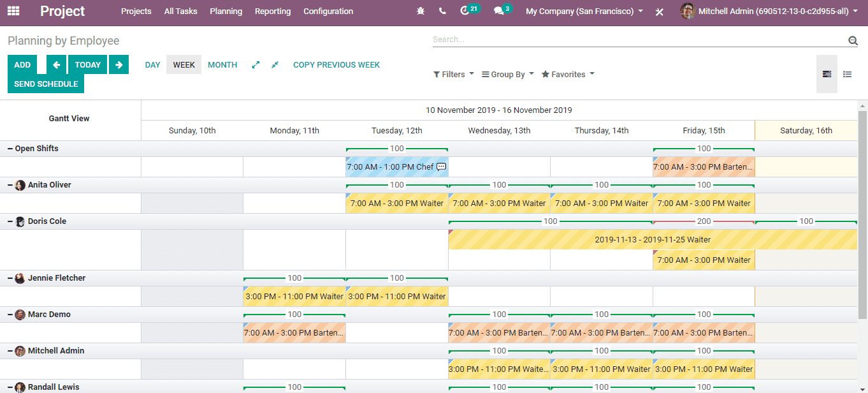The width and height of the screenshot is (868, 393).
Task: Open the Planning menu
Action: pyautogui.click(x=226, y=11)
